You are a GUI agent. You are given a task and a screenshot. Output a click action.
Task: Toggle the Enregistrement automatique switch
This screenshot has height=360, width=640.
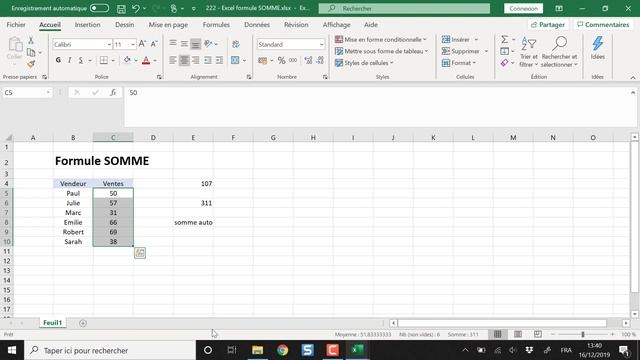coord(99,9)
